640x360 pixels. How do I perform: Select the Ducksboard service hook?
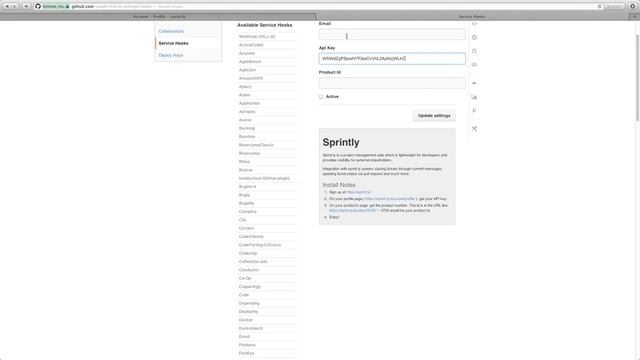251,329
